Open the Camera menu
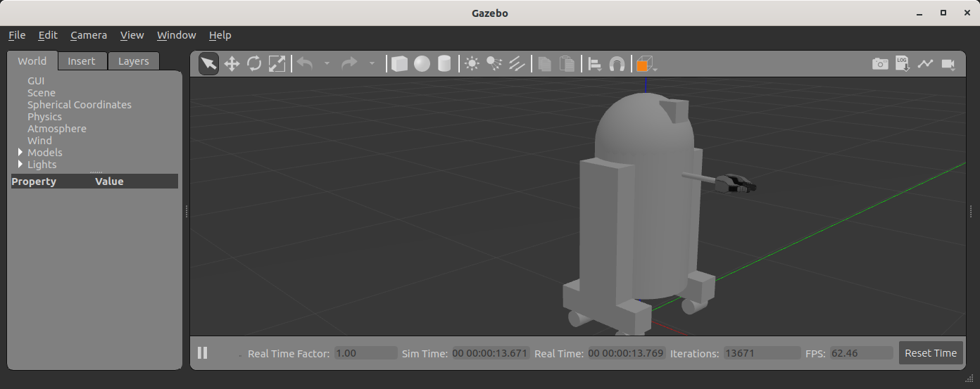 pos(89,35)
